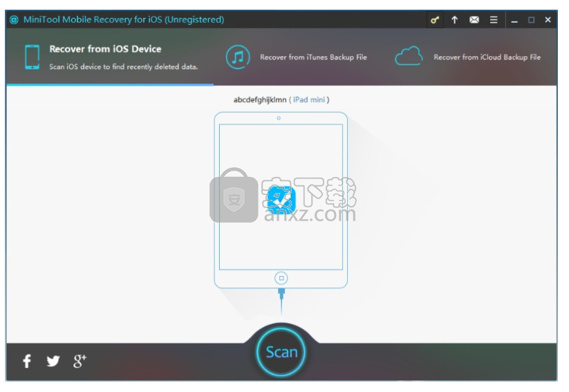Viewport: 569px width, 392px height.
Task: Click the iOS device phone icon
Action: pyautogui.click(x=32, y=57)
